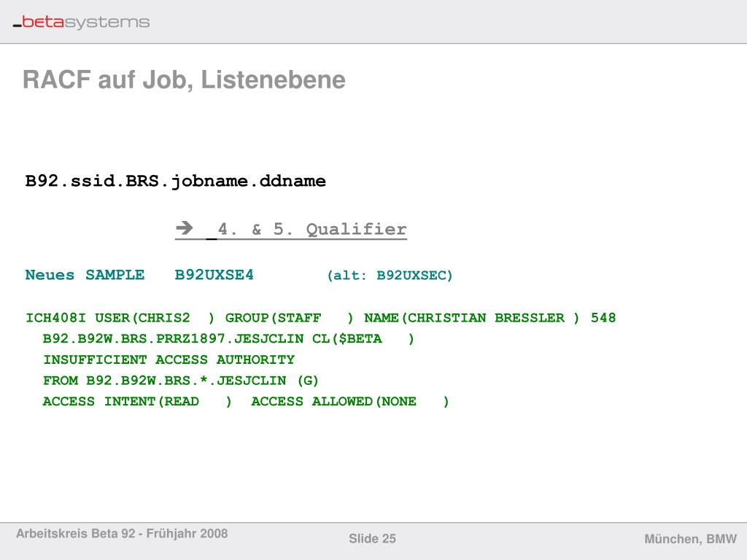Click the '(alt: B92UXSEC)' note
This screenshot has width=747, height=560.
390,275
